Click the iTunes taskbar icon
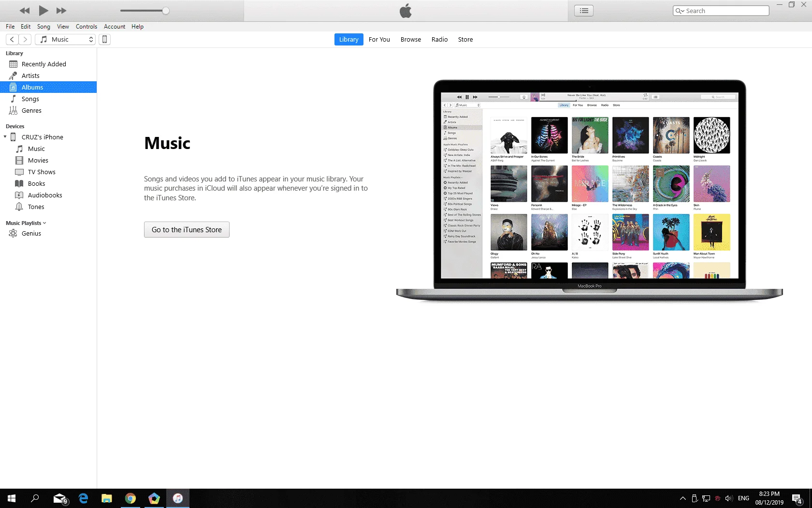Image resolution: width=812 pixels, height=508 pixels. point(178,498)
